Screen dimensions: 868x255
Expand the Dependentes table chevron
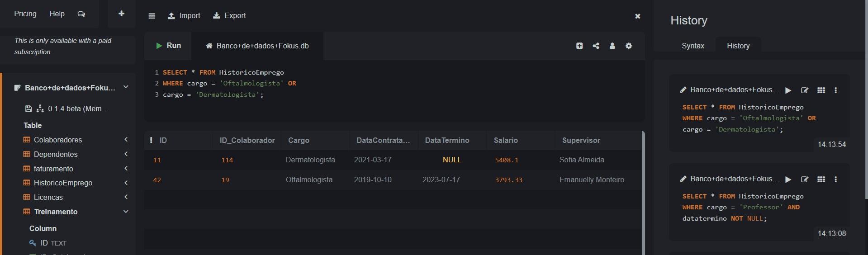(126, 154)
